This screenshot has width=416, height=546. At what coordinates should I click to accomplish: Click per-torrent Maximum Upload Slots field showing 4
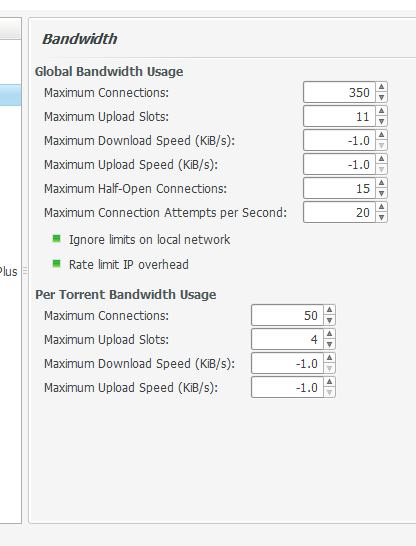[x=287, y=339]
